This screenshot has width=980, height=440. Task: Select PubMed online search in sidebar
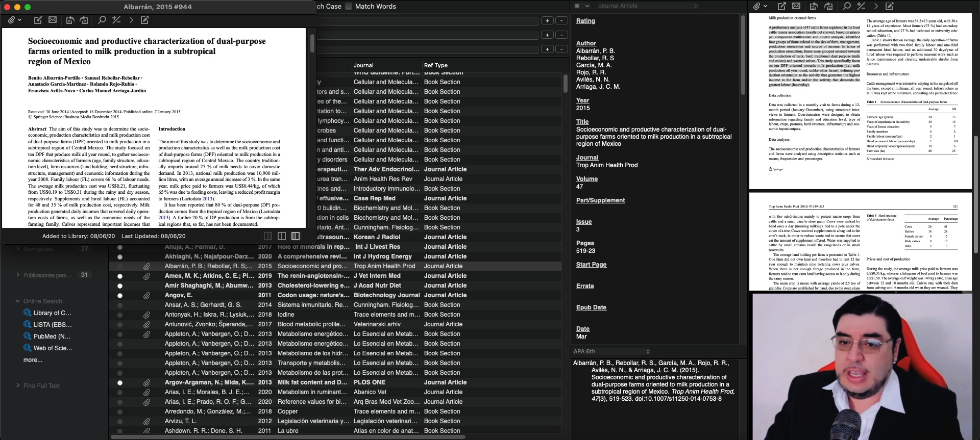pyautogui.click(x=52, y=337)
